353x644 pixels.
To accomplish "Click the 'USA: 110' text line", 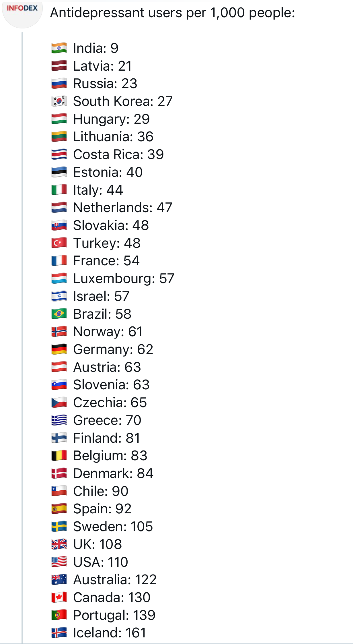I will pos(101,562).
